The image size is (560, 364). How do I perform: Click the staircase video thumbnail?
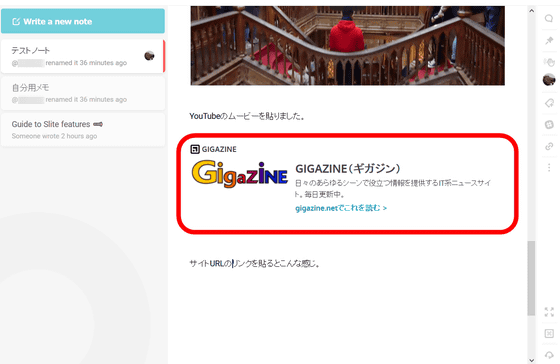click(348, 45)
